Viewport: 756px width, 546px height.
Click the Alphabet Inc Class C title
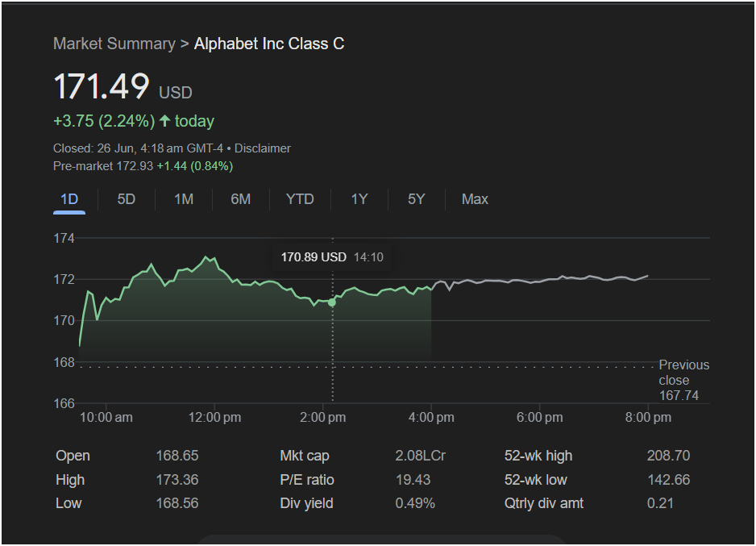point(269,44)
